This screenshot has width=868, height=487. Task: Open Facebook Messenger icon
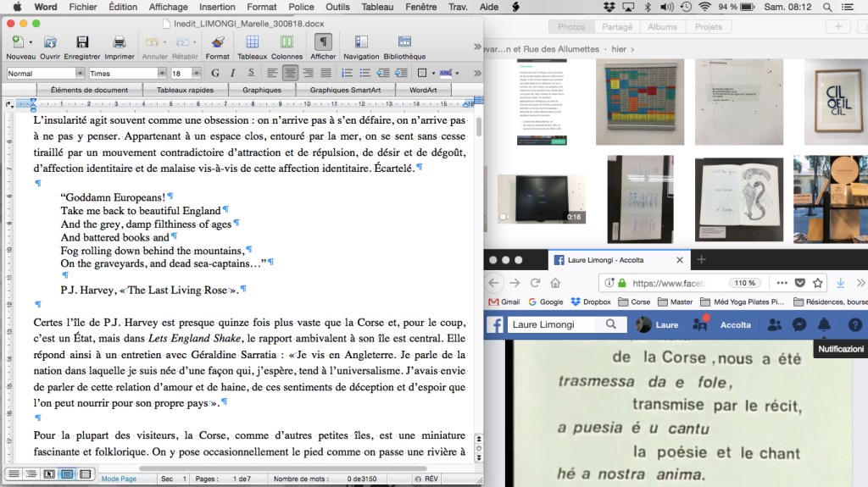point(798,324)
